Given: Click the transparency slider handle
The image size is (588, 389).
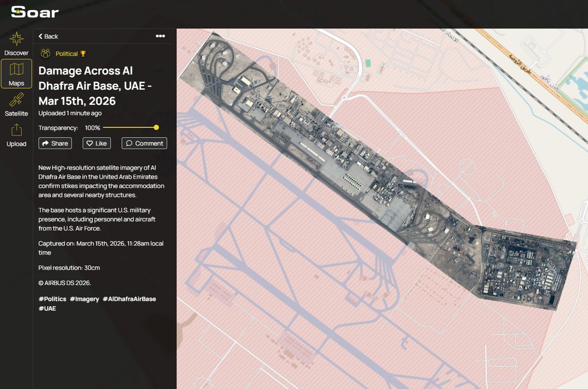Looking at the screenshot, I should [156, 127].
